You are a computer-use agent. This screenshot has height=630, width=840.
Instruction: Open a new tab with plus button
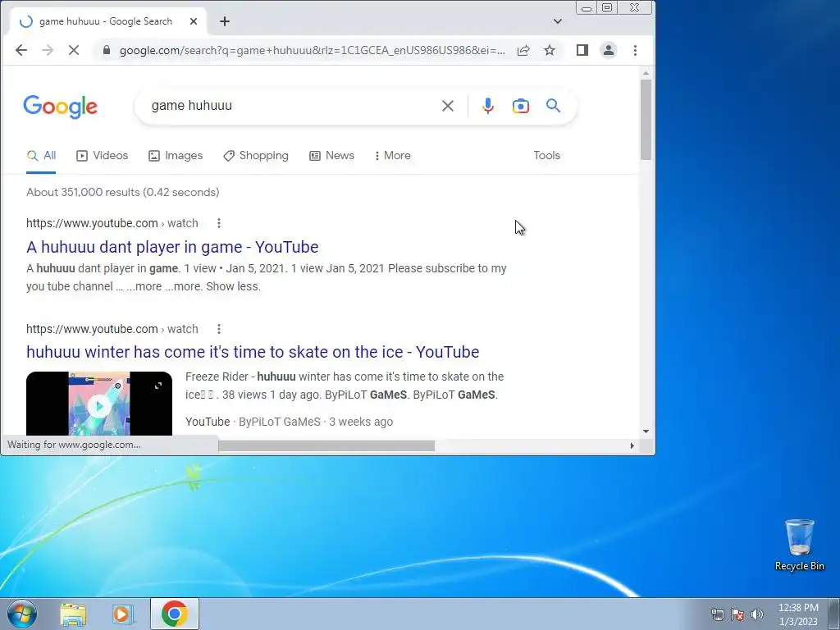click(225, 21)
